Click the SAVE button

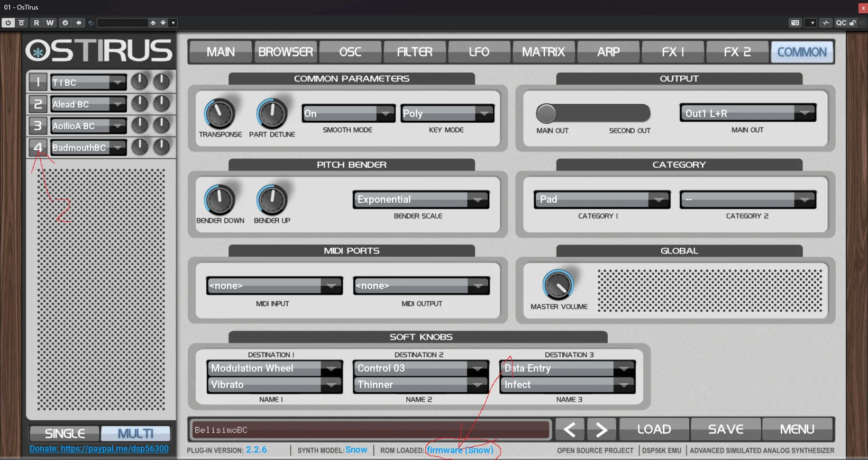click(x=726, y=429)
